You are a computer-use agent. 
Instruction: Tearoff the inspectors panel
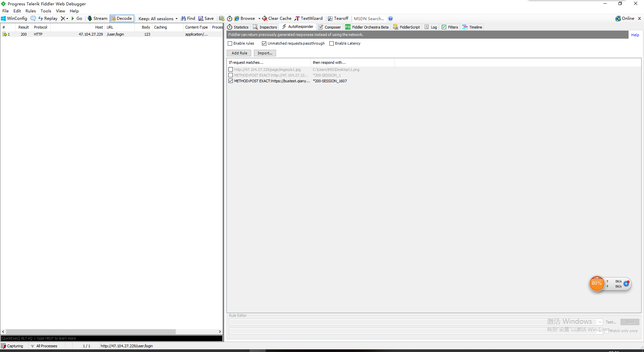coord(338,18)
